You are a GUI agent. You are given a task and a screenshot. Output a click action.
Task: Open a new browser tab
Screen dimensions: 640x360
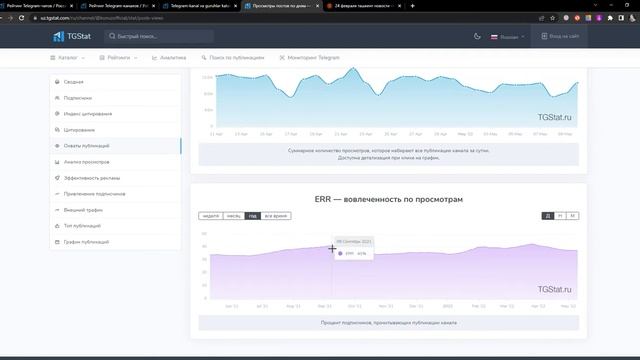pyautogui.click(x=412, y=6)
